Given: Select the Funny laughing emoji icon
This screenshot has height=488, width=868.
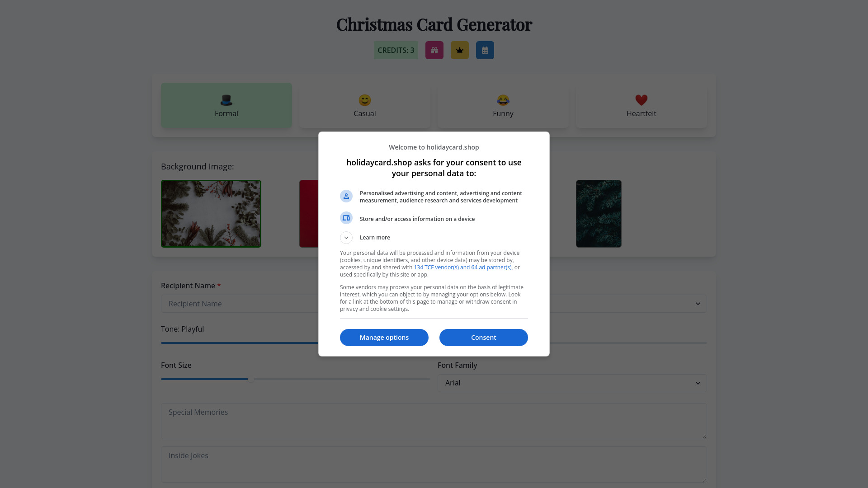Looking at the screenshot, I should (503, 99).
